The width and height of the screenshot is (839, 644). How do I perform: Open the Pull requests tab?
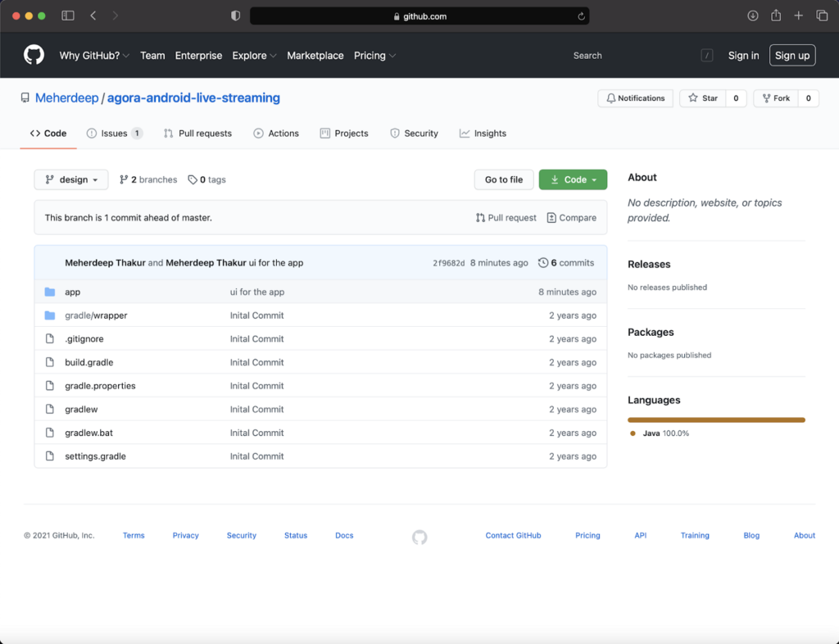(198, 134)
